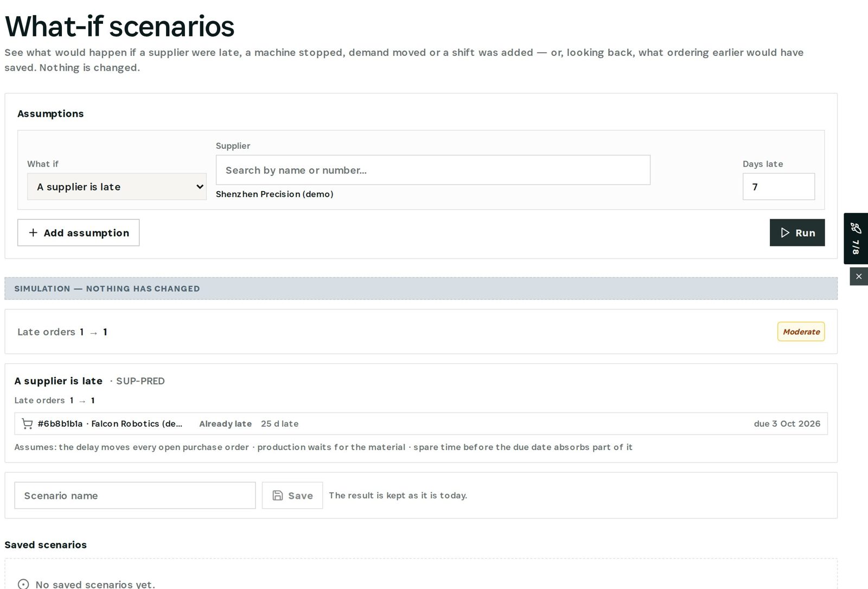Image resolution: width=868 pixels, height=589 pixels.
Task: Click "The result is kept as it is today." note
Action: 398,496
